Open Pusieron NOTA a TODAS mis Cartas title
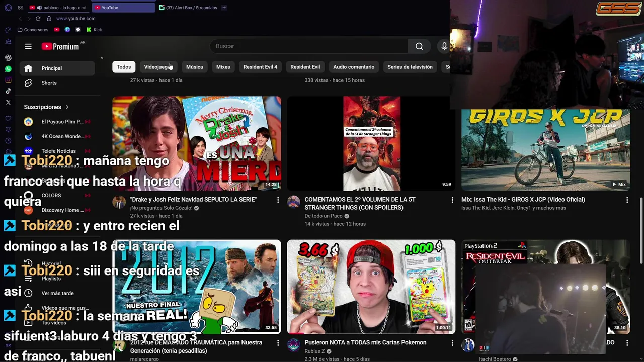644x362 pixels. click(x=365, y=342)
